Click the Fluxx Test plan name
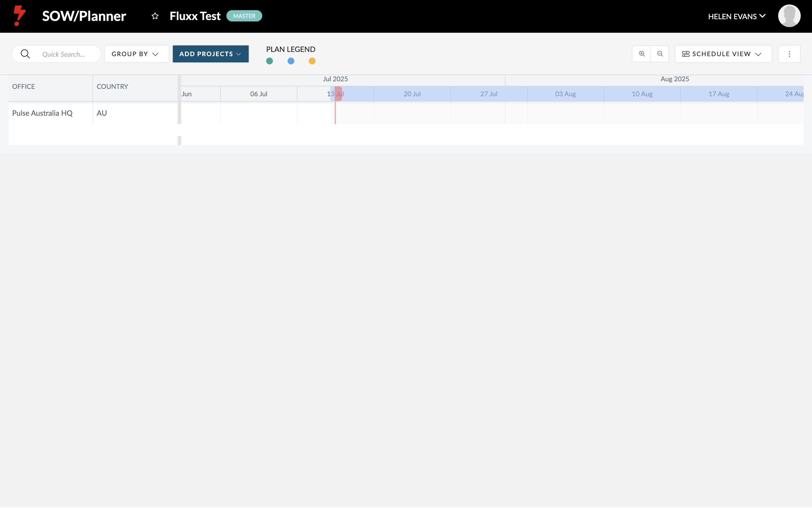Screen dimensions: 812x508 tap(195, 16)
